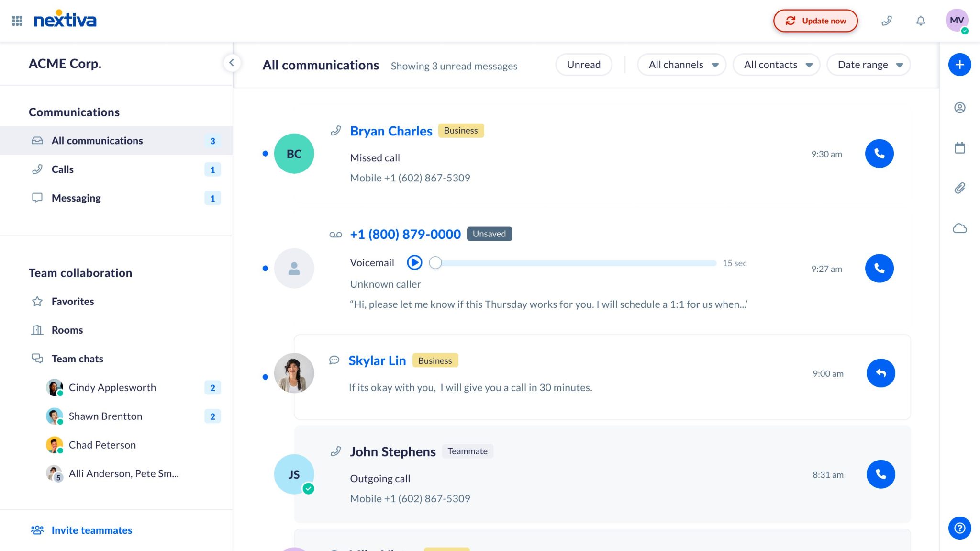This screenshot has height=551, width=980.
Task: Select Calls in the Communications menu
Action: [62, 169]
